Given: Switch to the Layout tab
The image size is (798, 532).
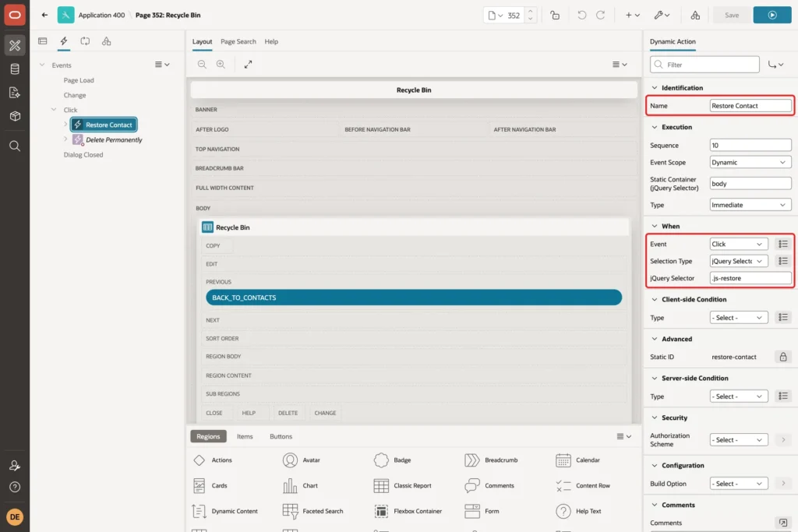Looking at the screenshot, I should (x=202, y=41).
